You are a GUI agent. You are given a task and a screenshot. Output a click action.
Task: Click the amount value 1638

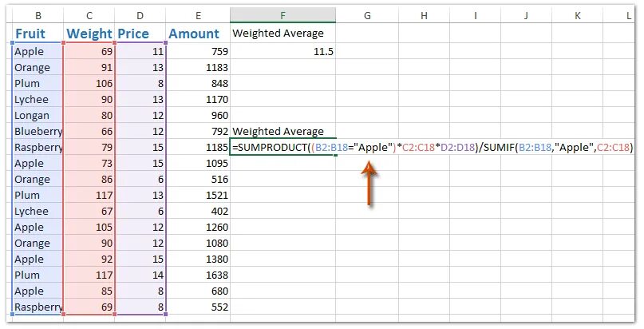(x=198, y=275)
